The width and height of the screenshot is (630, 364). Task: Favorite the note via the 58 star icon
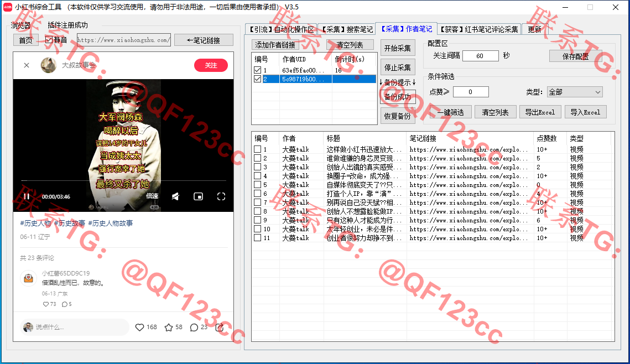(169, 327)
